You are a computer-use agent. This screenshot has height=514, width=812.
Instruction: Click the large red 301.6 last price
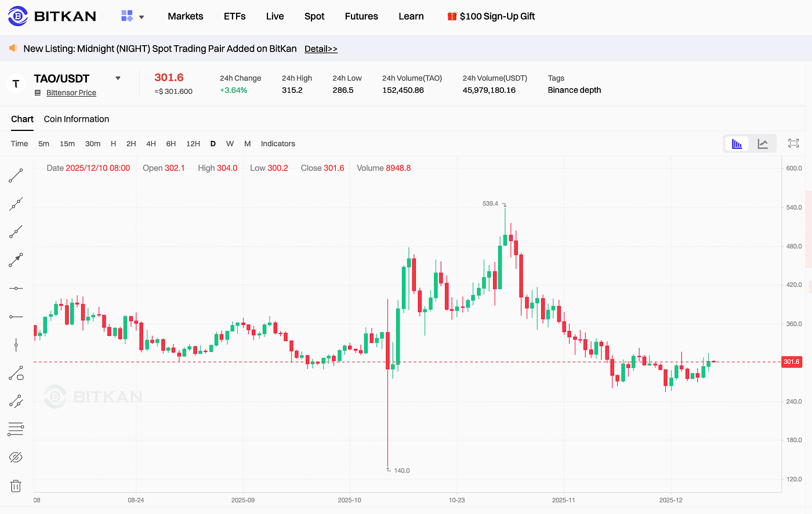(169, 78)
